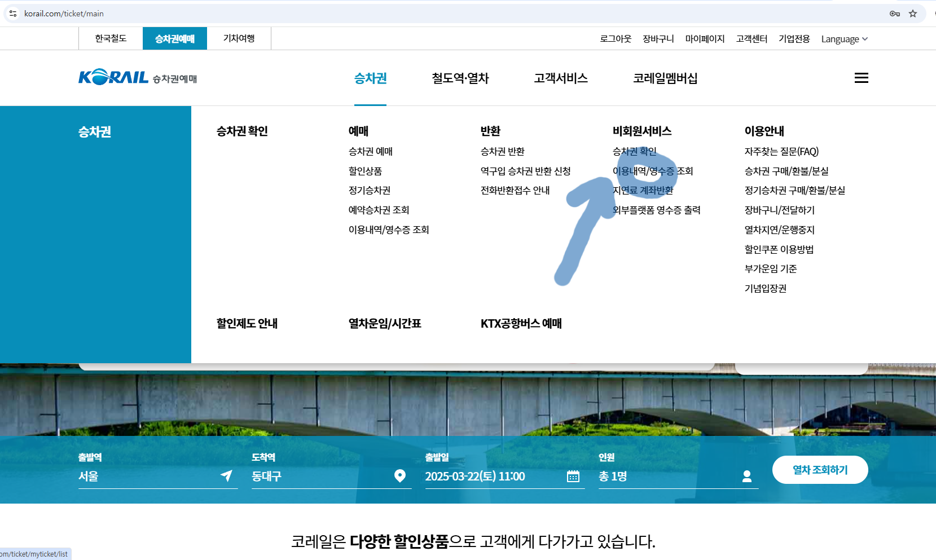
Task: Open the 기업전용 link
Action: coord(794,39)
